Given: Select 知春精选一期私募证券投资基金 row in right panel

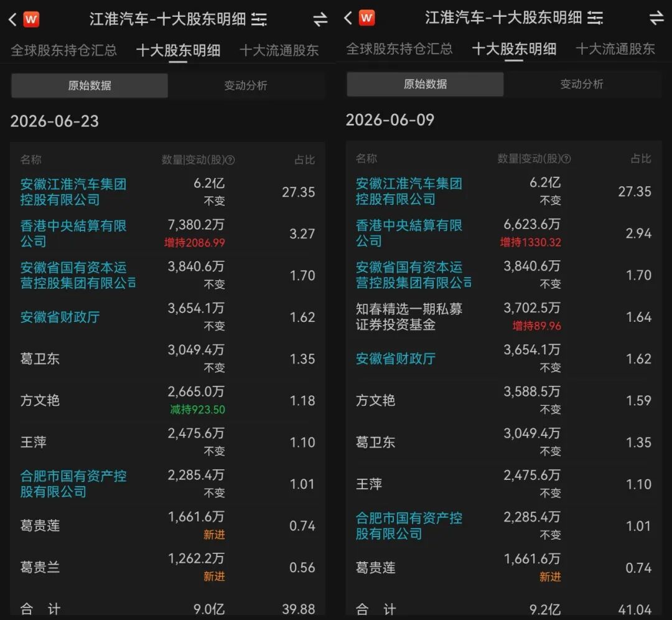Looking at the screenshot, I should [503, 316].
